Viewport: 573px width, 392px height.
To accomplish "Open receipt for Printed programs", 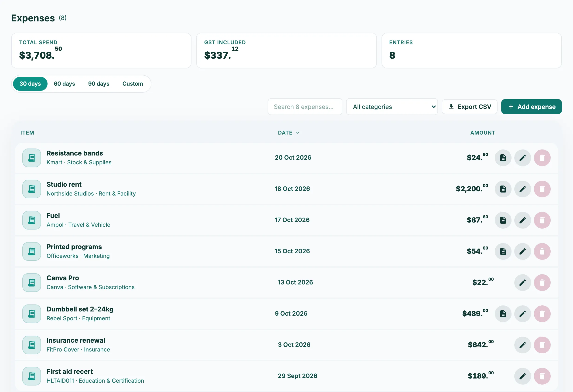I will point(503,251).
